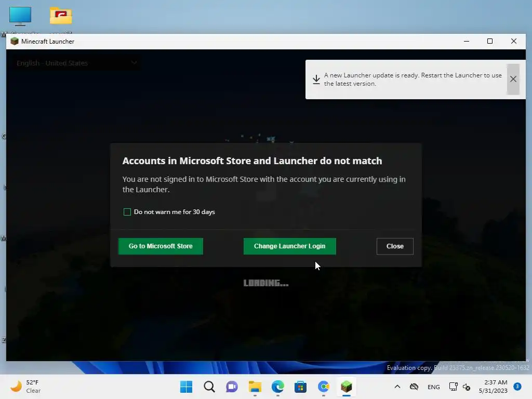Open notification center badge

point(517,386)
